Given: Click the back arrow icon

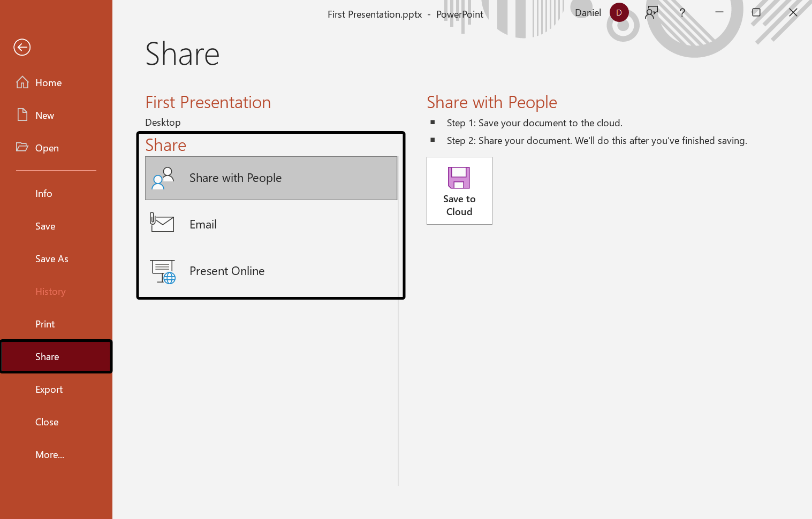Looking at the screenshot, I should point(22,48).
